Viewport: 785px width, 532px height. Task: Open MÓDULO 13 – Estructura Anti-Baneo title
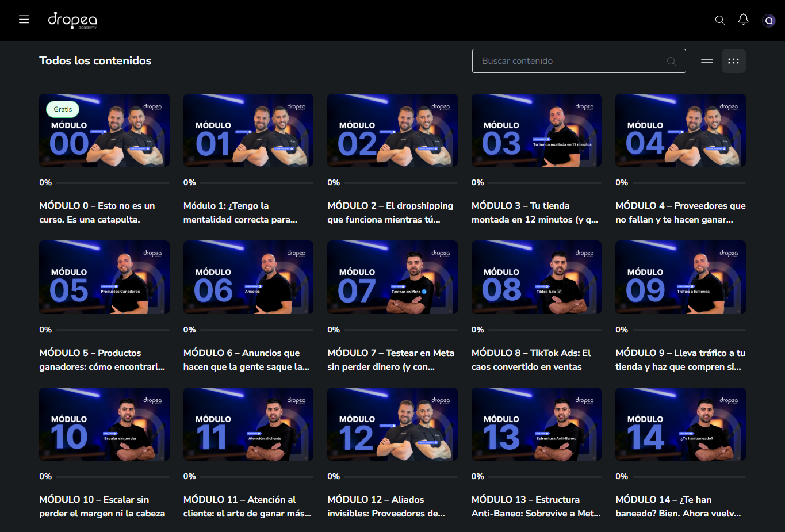pos(535,506)
